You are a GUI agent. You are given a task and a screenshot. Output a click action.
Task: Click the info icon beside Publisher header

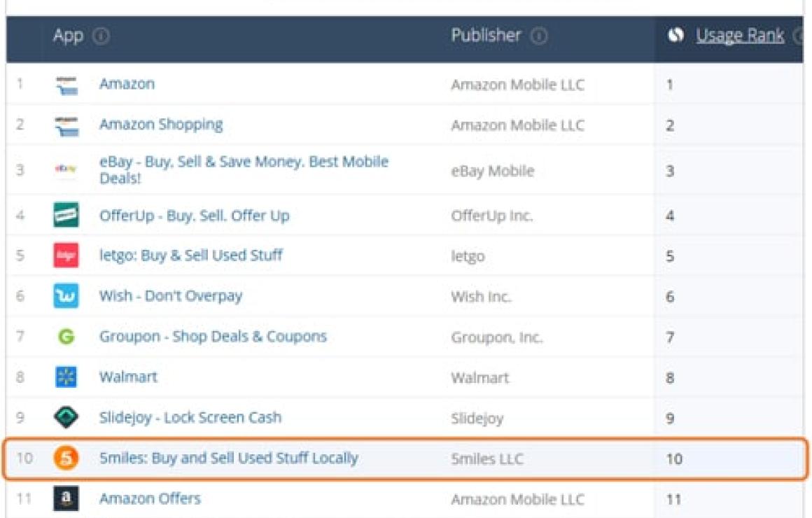click(538, 36)
